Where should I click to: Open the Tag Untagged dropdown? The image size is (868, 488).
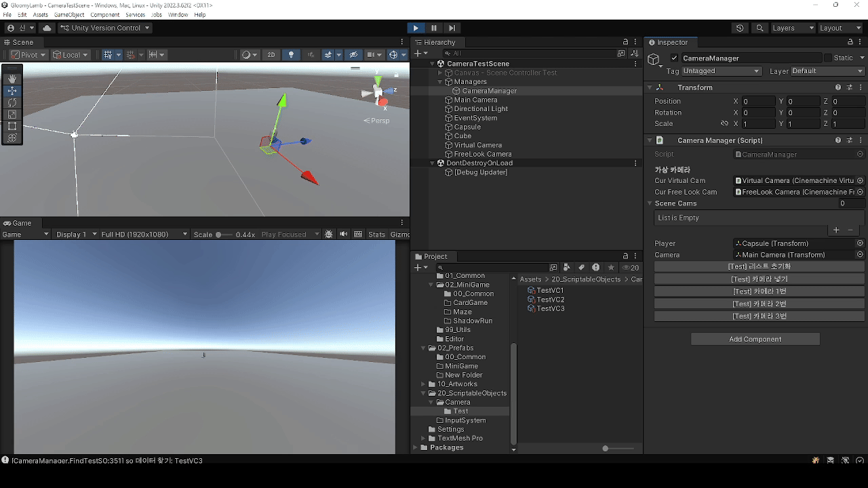(x=722, y=71)
